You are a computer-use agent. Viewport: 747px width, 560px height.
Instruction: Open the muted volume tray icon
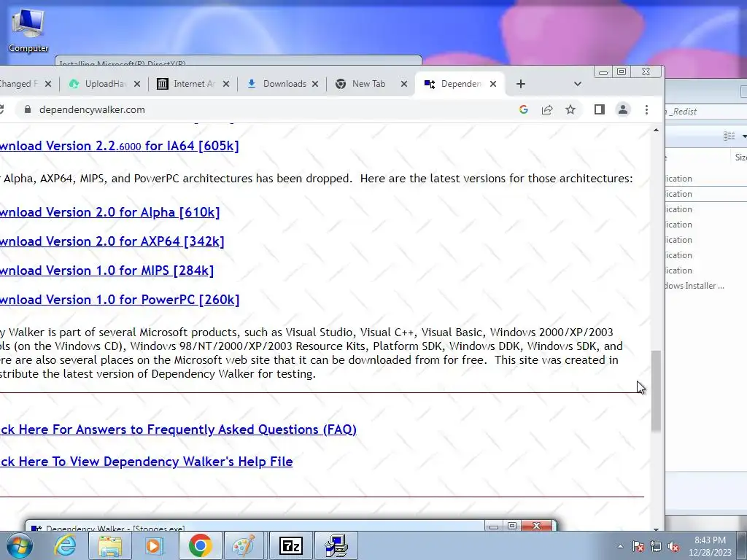(x=673, y=546)
